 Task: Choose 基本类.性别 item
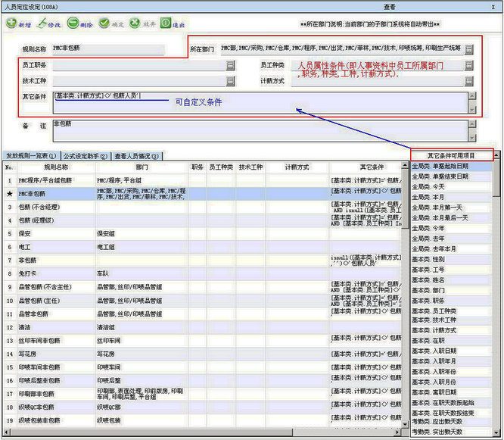pyautogui.click(x=451, y=259)
